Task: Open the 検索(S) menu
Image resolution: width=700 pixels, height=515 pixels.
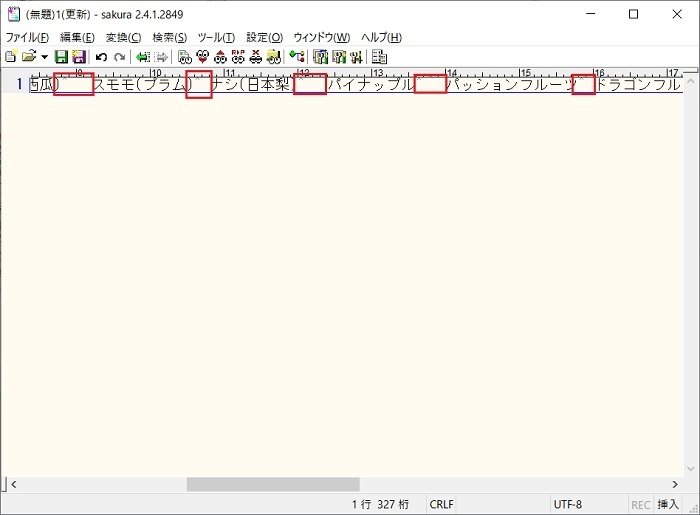Action: point(170,37)
